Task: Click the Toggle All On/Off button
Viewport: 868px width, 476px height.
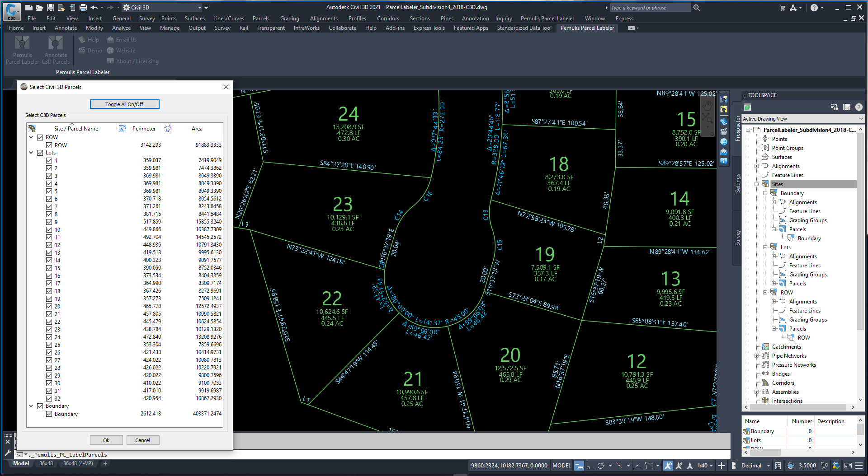Action: pyautogui.click(x=124, y=104)
